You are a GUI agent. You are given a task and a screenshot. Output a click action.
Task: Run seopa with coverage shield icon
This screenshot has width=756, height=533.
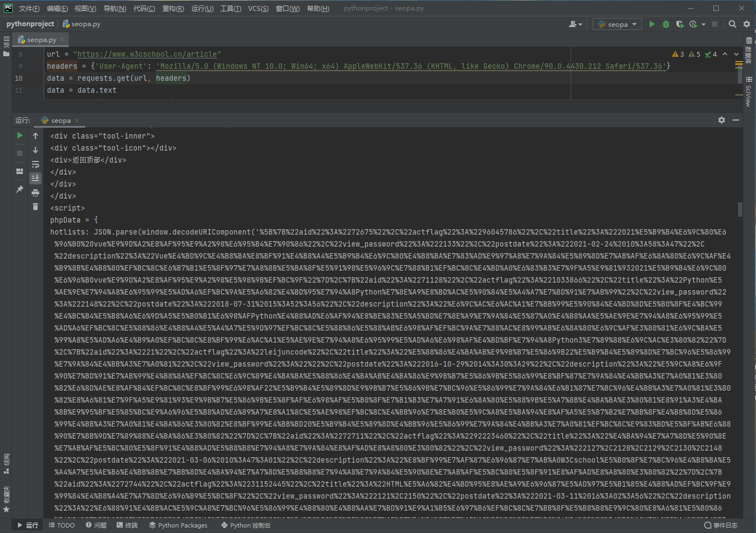(679, 24)
